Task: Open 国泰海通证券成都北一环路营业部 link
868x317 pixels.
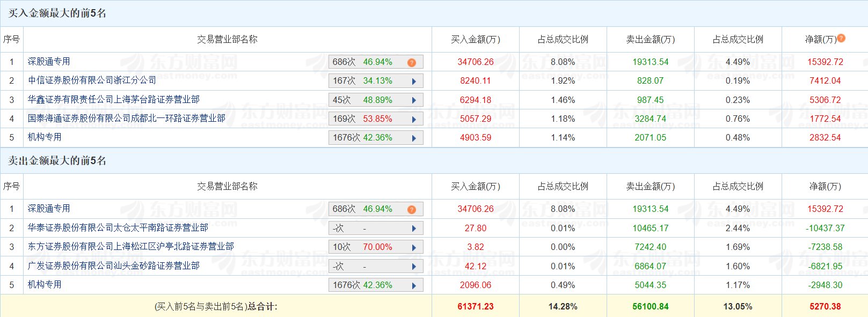Action: (127, 118)
